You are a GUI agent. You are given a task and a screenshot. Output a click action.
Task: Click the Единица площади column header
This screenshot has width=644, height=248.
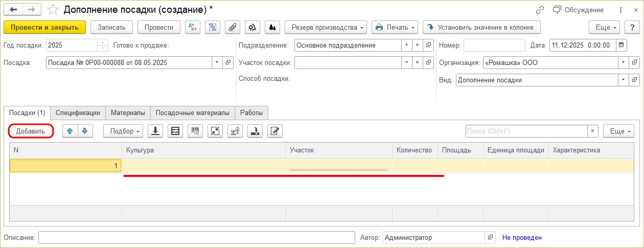pos(516,150)
